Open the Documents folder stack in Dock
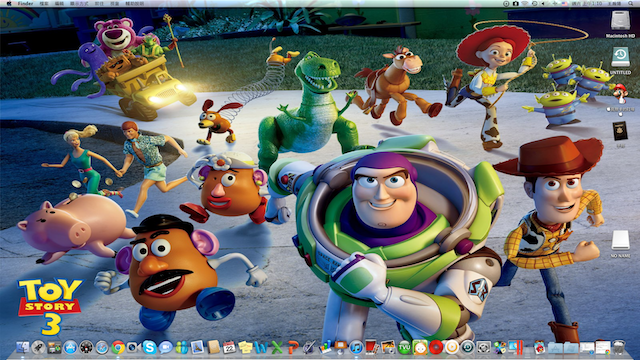640x360 pixels. (571, 347)
